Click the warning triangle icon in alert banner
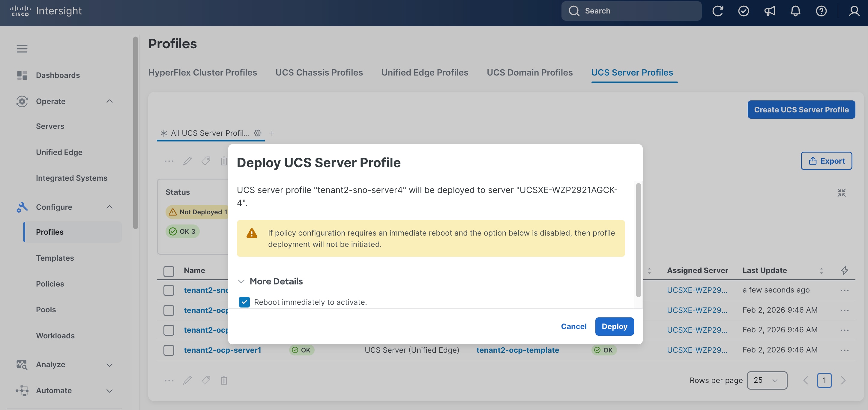The width and height of the screenshot is (868, 410). [x=252, y=233]
